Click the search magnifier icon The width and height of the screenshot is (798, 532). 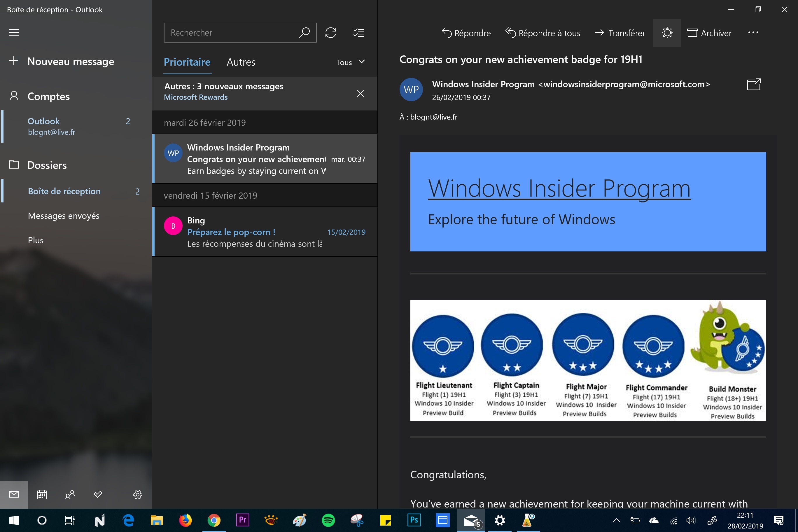(304, 33)
